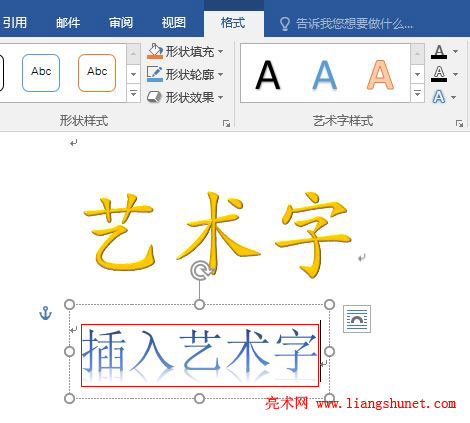Click the rotation handle above text box

click(200, 271)
